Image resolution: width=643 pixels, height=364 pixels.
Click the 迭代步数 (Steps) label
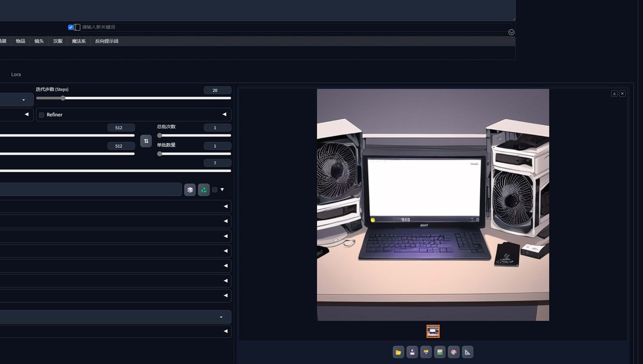point(52,89)
